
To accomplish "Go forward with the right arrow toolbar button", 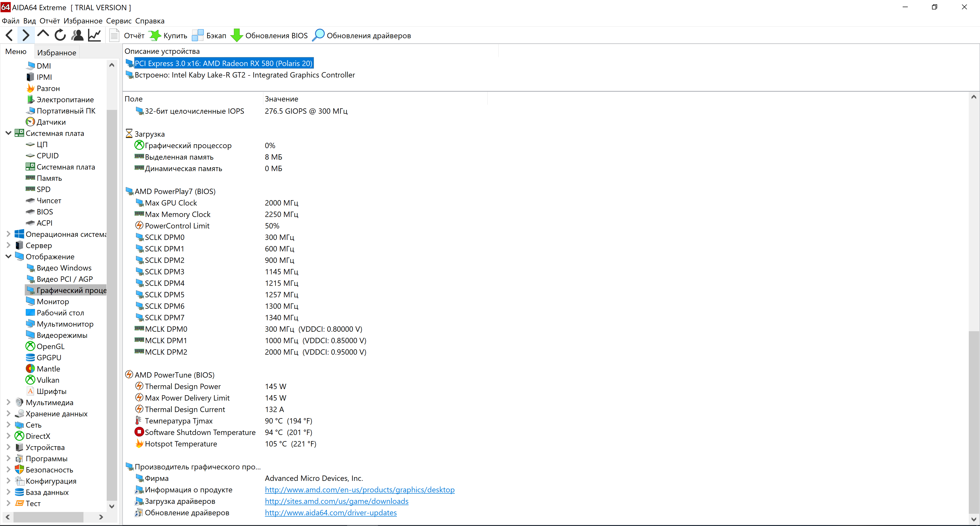I will [x=26, y=35].
